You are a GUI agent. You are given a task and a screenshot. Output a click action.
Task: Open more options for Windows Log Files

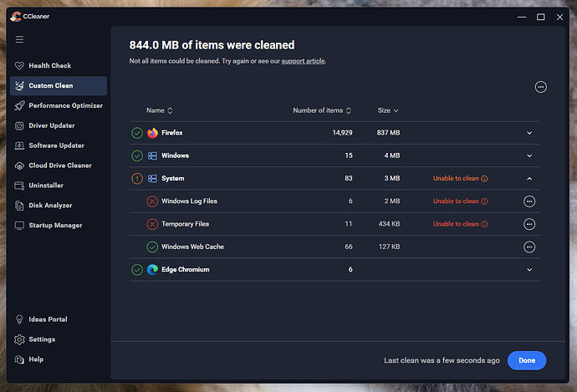pyautogui.click(x=528, y=201)
